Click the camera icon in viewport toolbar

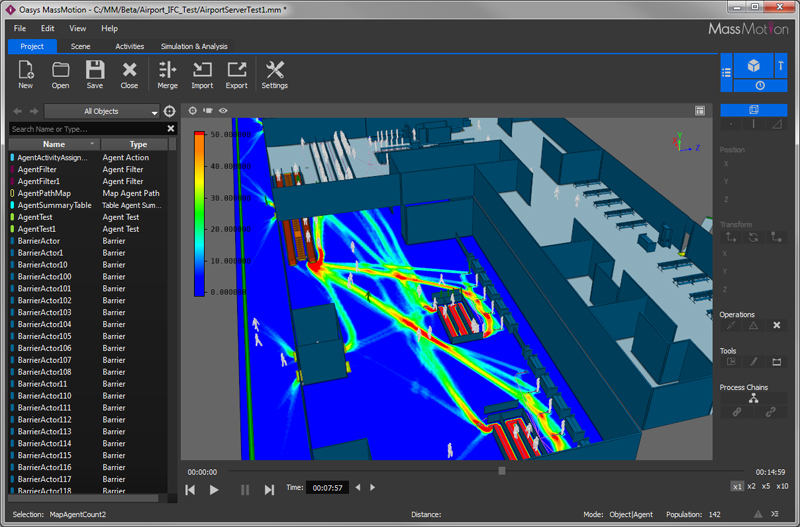[208, 110]
